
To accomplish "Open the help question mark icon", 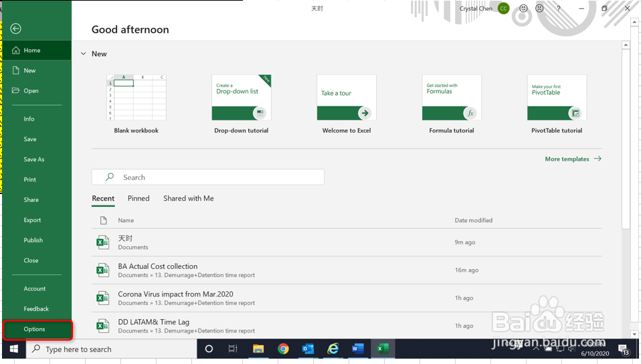I will pyautogui.click(x=559, y=8).
